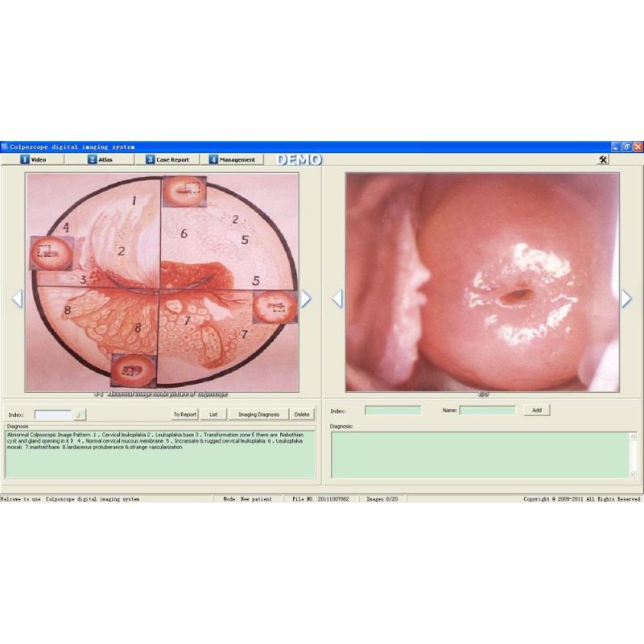Show previous atlas image with left arrow
Image resolution: width=644 pixels, height=644 pixels.
17,299
